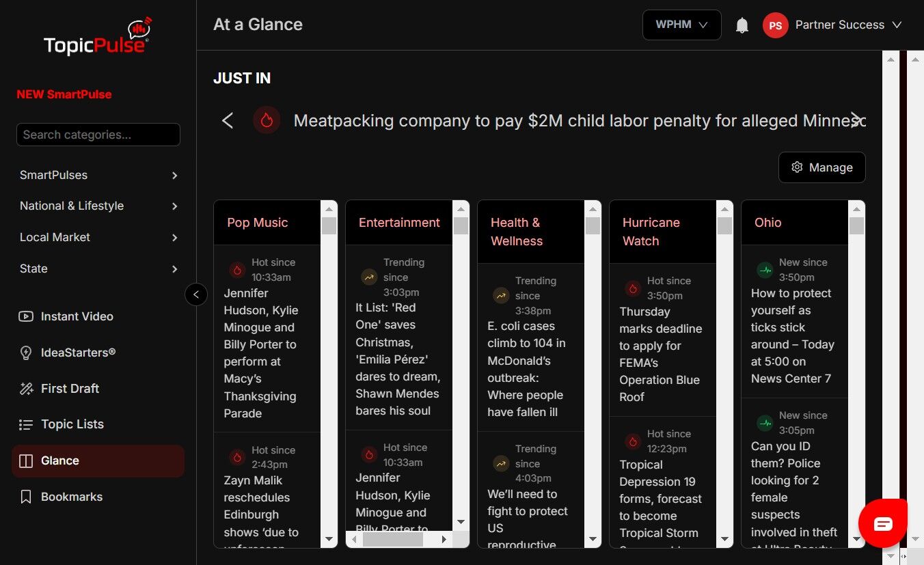
Task: Click the Entertainment column horizontal scroll-right arrow
Action: tap(444, 540)
